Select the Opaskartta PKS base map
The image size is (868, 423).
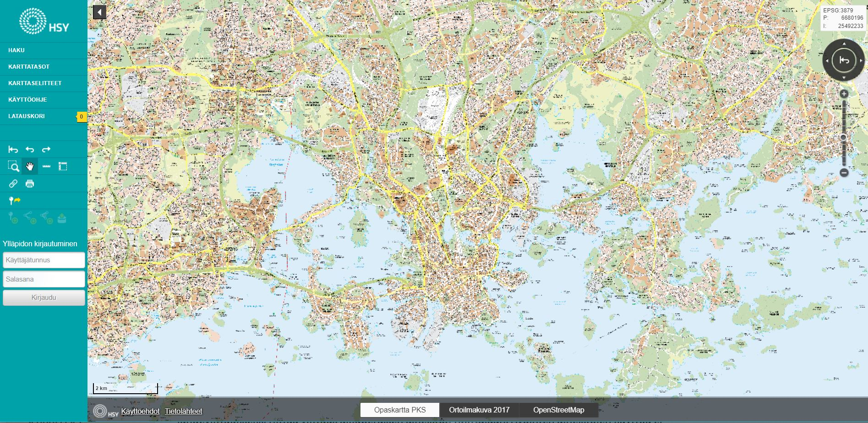[x=400, y=410]
